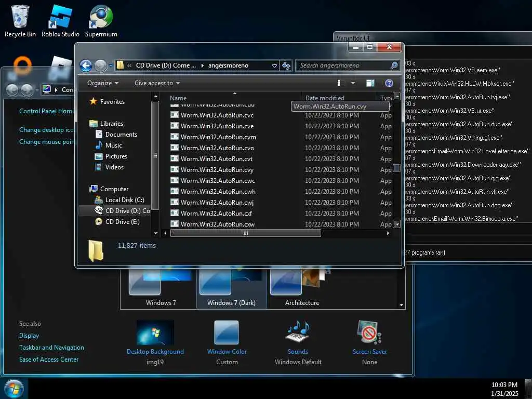Select Computer in the navigation pane
532x399 pixels.
click(109, 189)
